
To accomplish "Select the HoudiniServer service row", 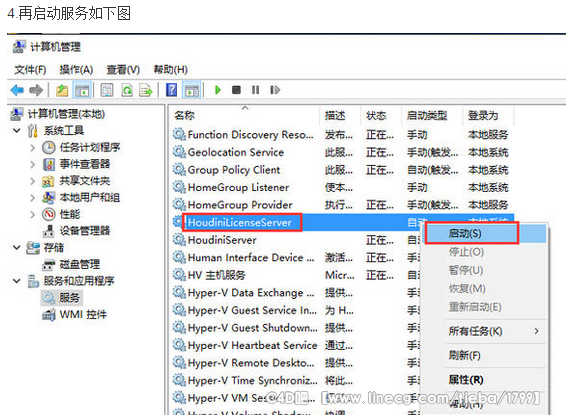I will (222, 240).
